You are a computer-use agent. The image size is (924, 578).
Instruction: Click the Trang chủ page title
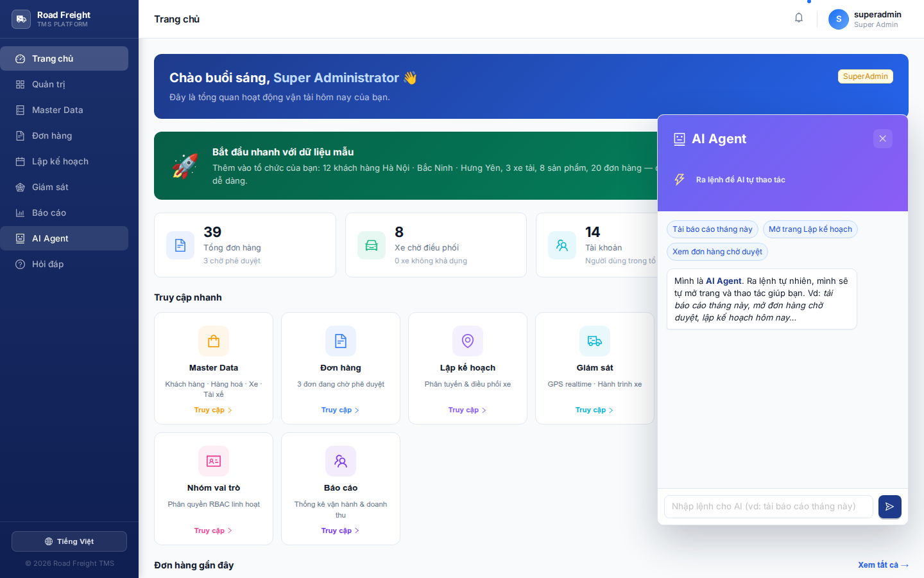(177, 19)
